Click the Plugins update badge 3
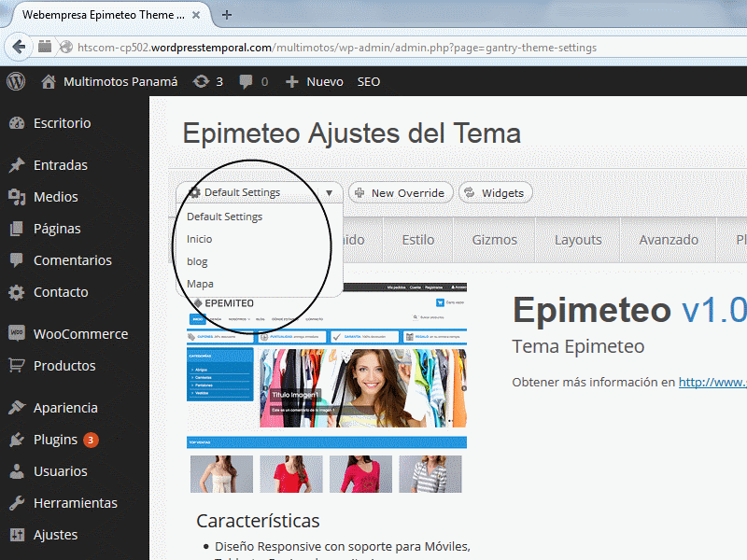 tap(91, 440)
